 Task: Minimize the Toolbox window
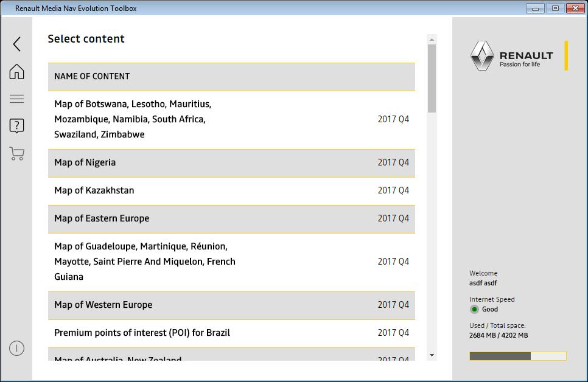coord(535,9)
